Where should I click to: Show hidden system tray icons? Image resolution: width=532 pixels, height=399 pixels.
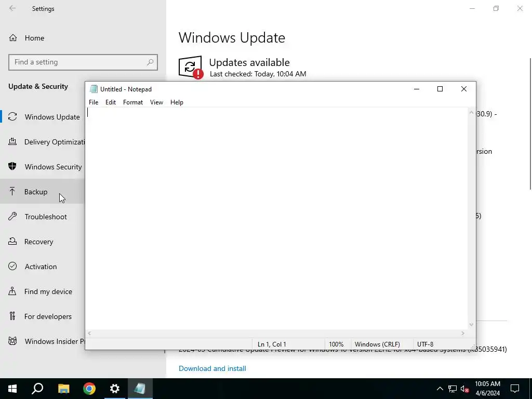click(440, 389)
